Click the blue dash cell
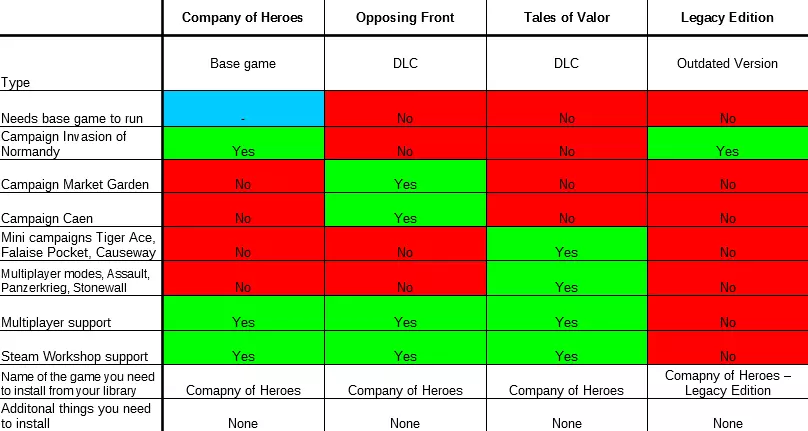808x431 pixels. [x=243, y=109]
